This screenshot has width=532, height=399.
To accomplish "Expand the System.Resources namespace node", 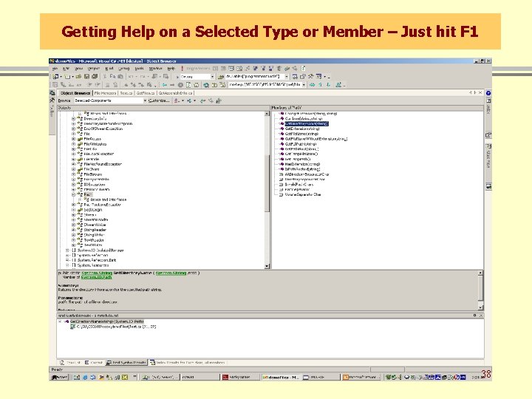I will [67, 265].
